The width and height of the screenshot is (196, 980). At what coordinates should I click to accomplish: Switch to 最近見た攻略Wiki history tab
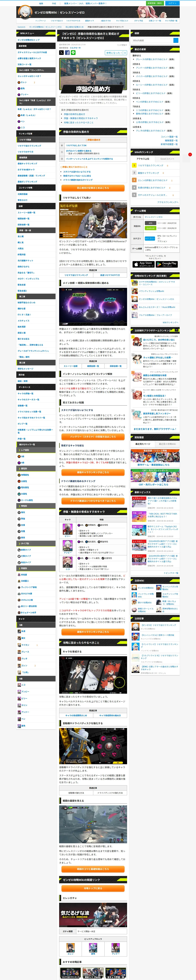point(167,444)
